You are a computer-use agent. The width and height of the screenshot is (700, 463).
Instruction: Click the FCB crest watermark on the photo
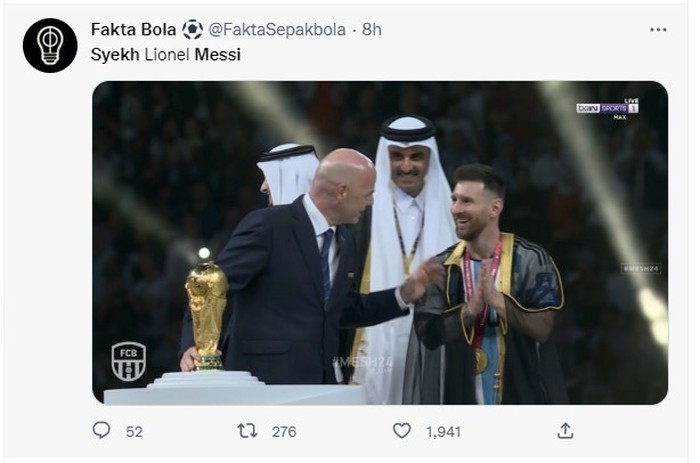pos(128,361)
